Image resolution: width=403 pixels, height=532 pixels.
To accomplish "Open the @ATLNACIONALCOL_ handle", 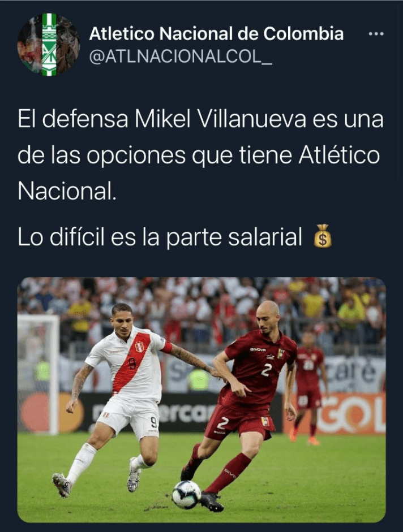I will tap(181, 57).
